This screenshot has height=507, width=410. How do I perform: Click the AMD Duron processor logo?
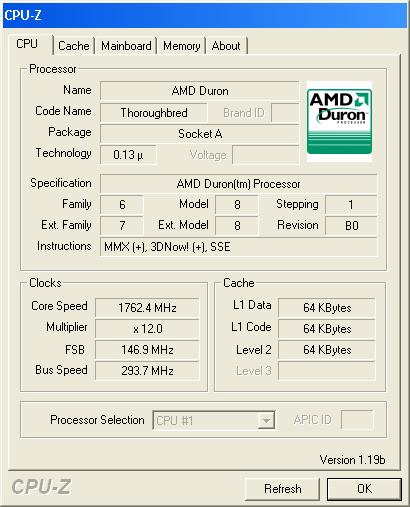tap(339, 122)
